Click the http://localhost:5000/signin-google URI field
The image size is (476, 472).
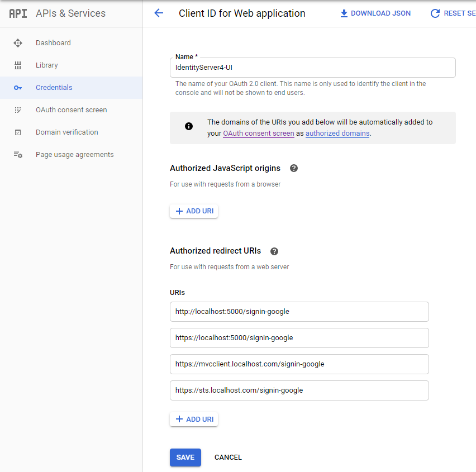pos(299,312)
